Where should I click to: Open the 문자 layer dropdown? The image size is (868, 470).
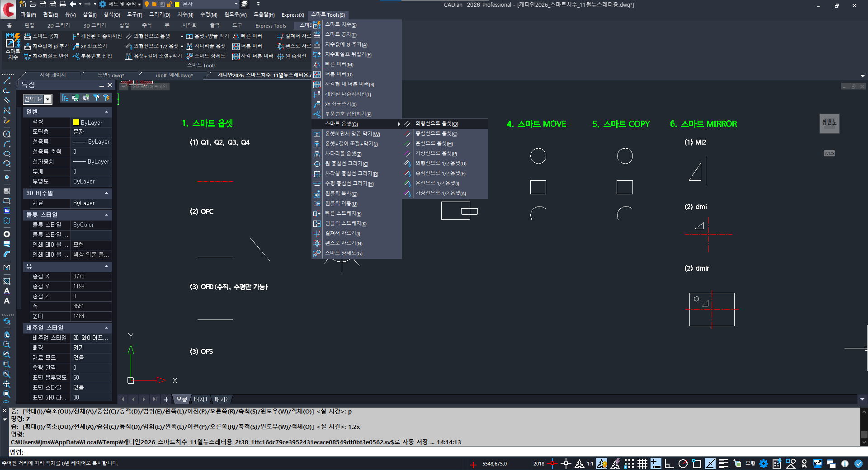pos(236,4)
